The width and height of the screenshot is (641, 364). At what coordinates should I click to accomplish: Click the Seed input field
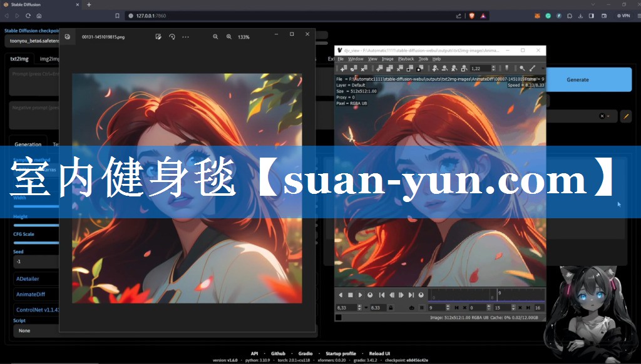pyautogui.click(x=37, y=261)
